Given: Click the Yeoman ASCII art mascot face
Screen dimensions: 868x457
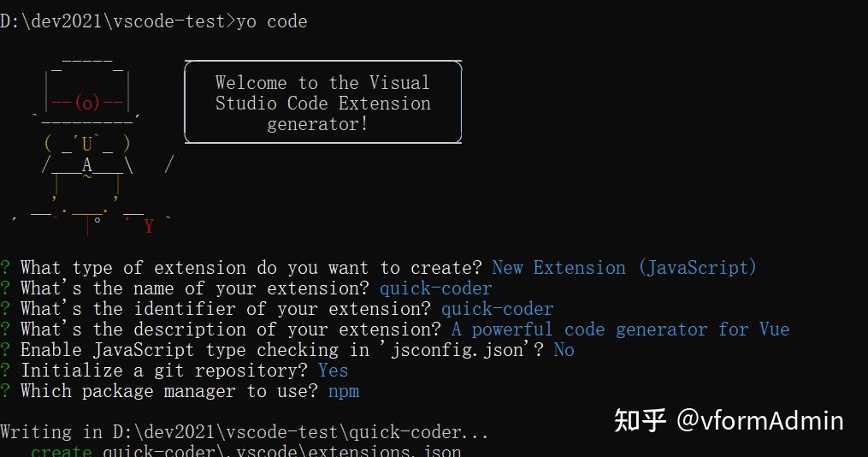Looking at the screenshot, I should (87, 144).
